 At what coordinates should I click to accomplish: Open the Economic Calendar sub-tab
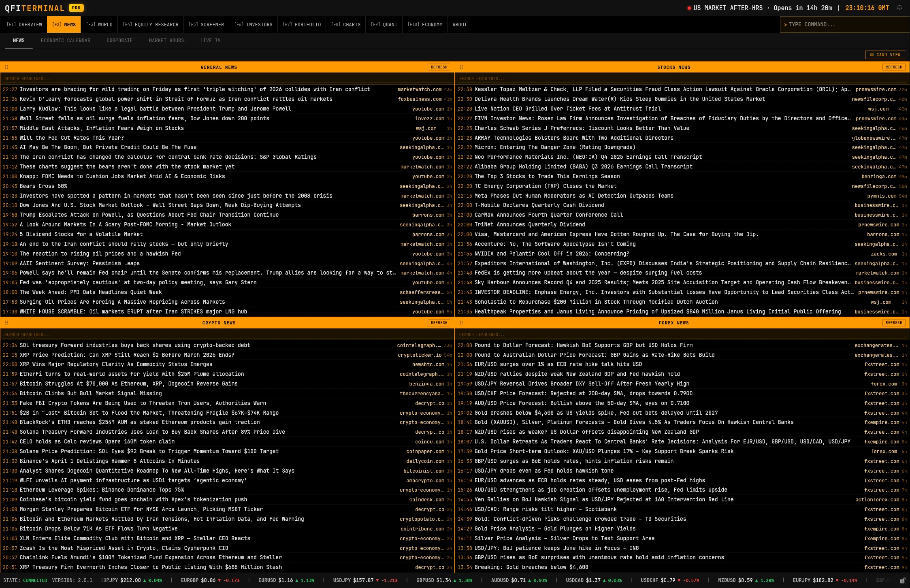(x=66, y=40)
